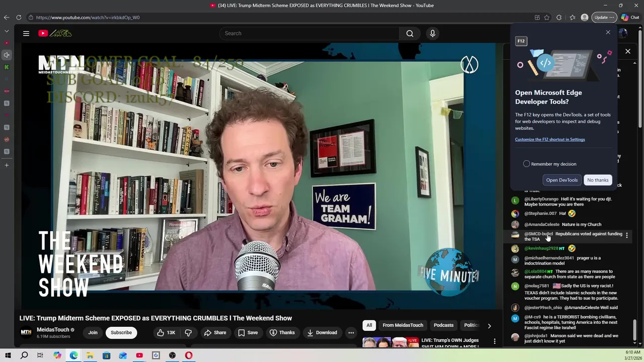Image resolution: width=644 pixels, height=362 pixels.
Task: Select the All filter chip
Action: [x=369, y=325]
